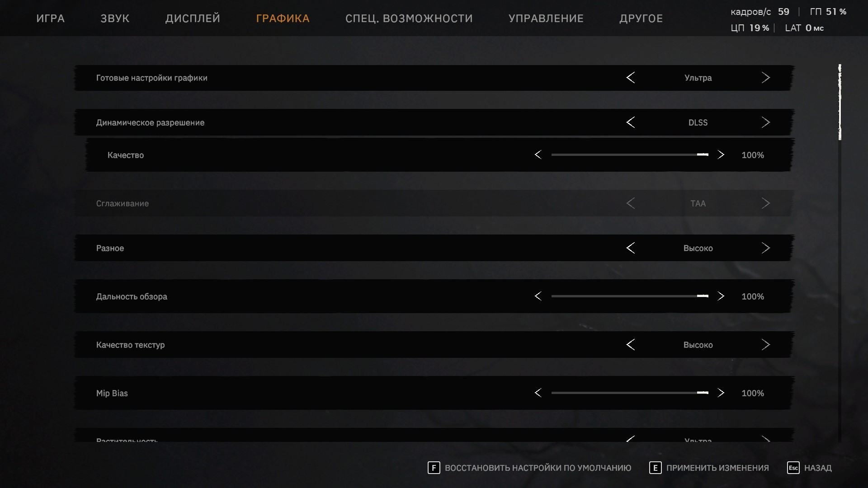
Task: Click Высоко value in Разное row
Action: 698,248
